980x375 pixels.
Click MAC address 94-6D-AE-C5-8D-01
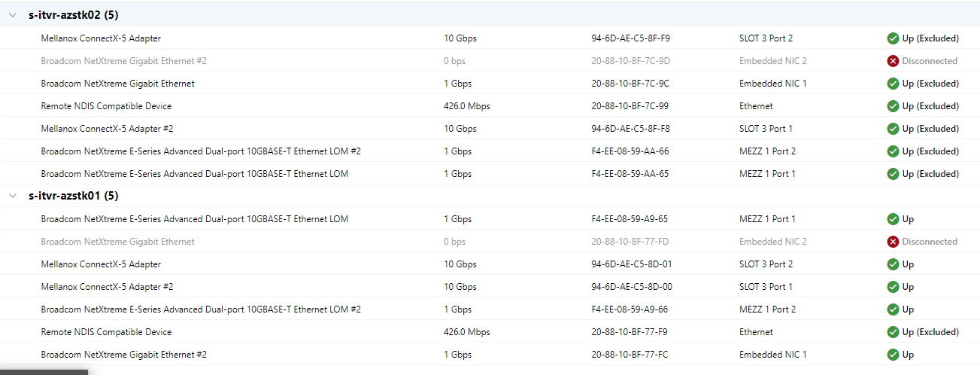tap(631, 264)
